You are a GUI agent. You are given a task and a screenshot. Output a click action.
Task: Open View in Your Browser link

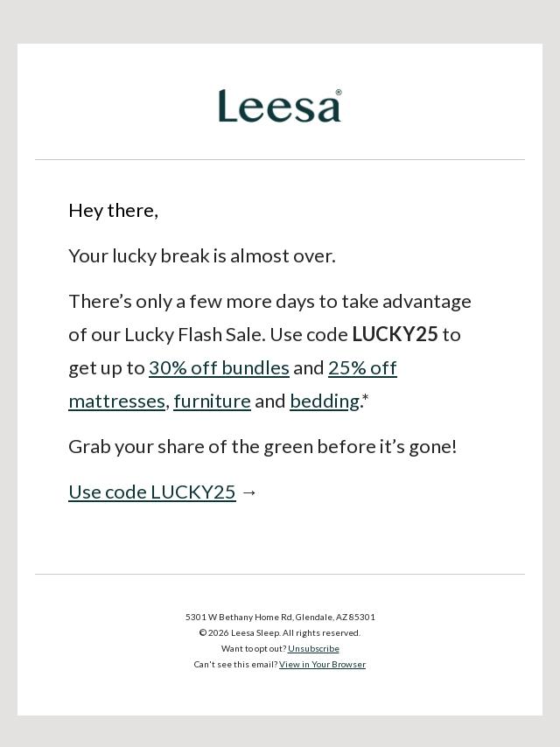coord(322,665)
